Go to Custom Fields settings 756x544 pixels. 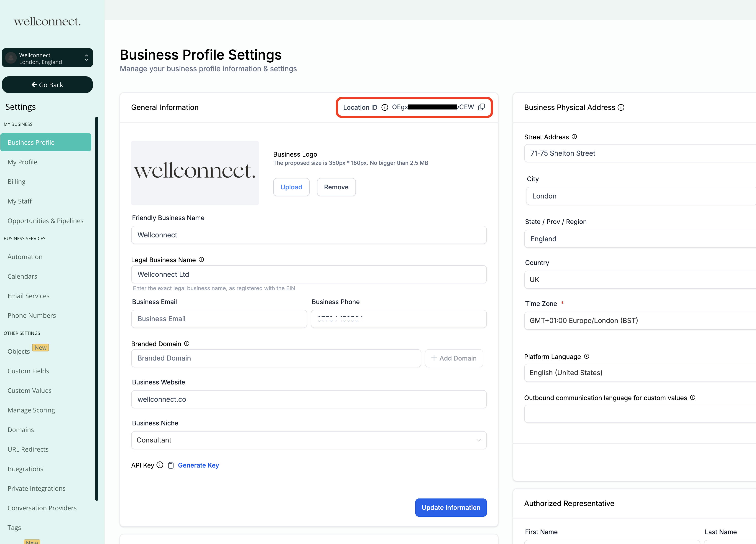pyautogui.click(x=28, y=371)
